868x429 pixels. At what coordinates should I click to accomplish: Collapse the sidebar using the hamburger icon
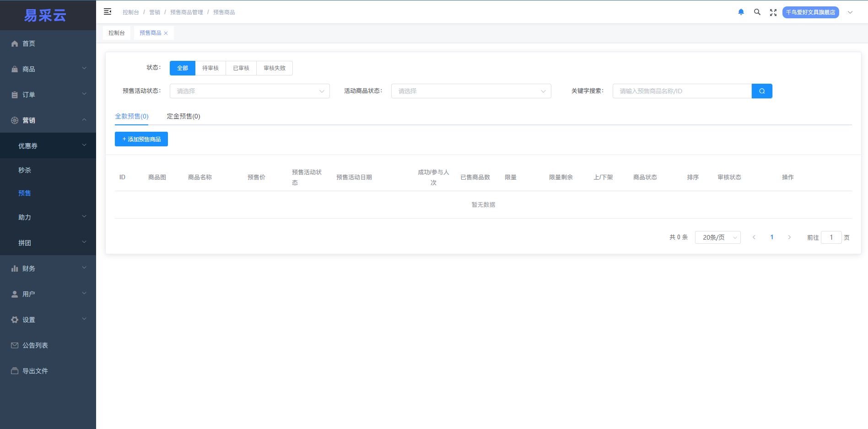(x=108, y=11)
